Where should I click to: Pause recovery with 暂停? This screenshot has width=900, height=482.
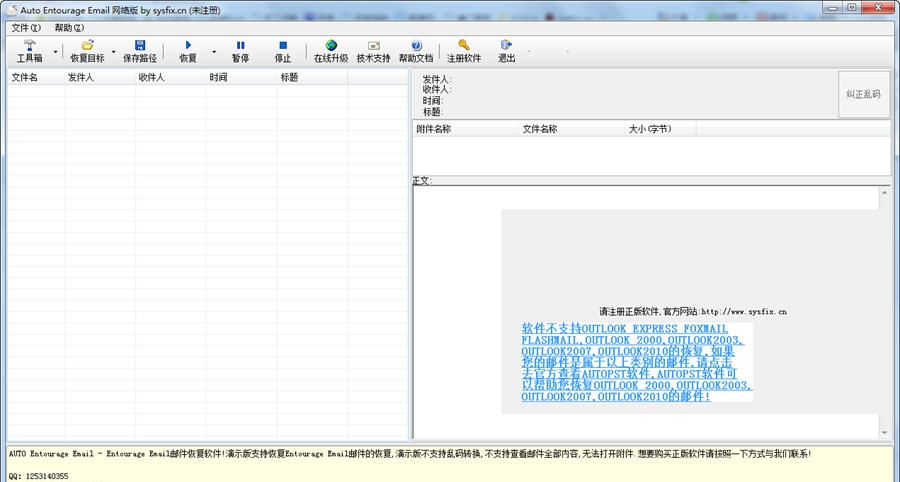pyautogui.click(x=240, y=51)
